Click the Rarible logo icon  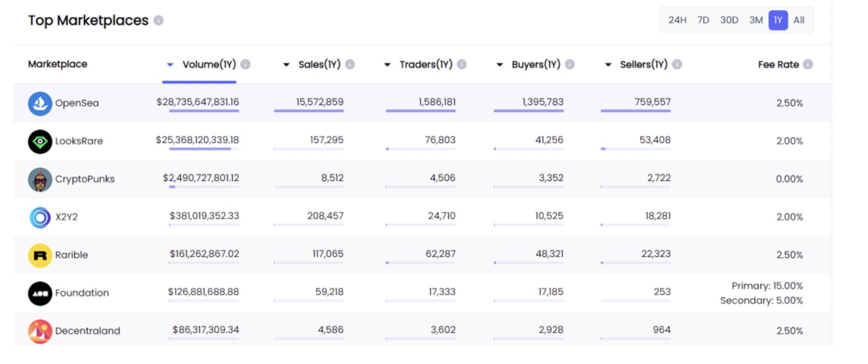click(40, 255)
